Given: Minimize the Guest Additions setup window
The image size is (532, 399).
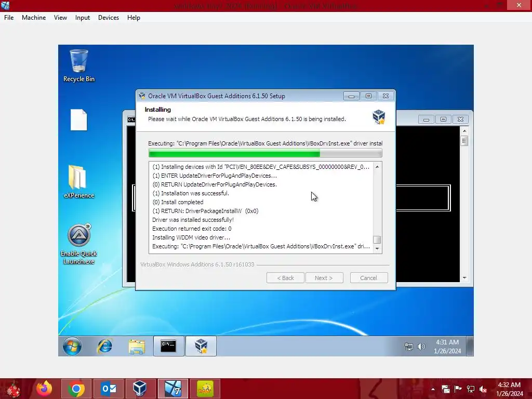Looking at the screenshot, I should click(x=351, y=96).
